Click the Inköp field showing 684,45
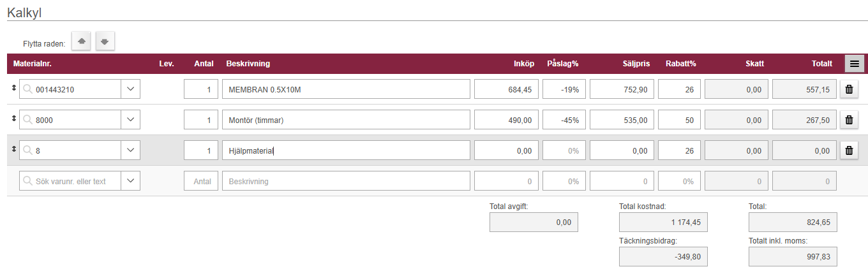This screenshot has width=868, height=269. tap(506, 89)
